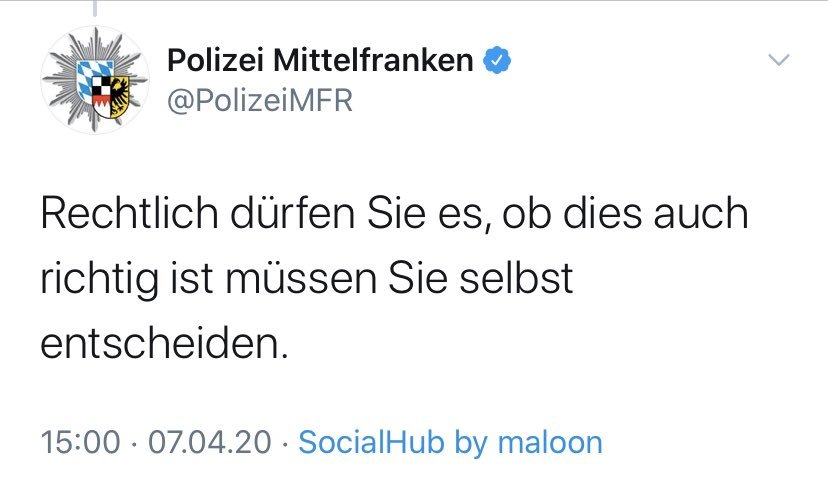Image resolution: width=828 pixels, height=486 pixels.
Task: Click the blue verified checkmark badge
Action: pyautogui.click(x=497, y=60)
